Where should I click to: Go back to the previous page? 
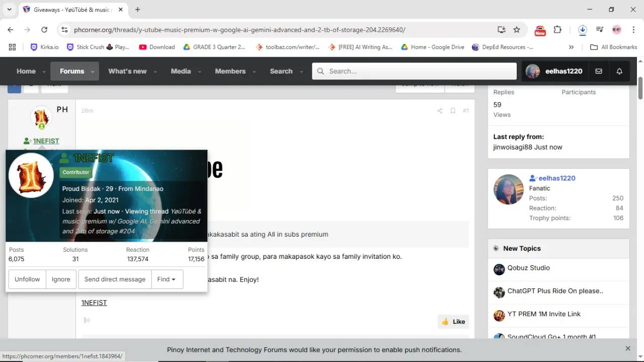[11, 30]
